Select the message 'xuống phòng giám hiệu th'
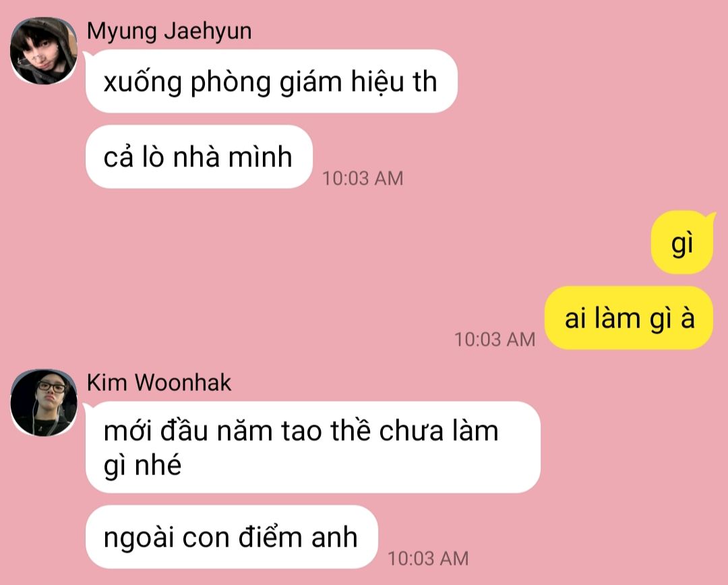 (x=272, y=82)
